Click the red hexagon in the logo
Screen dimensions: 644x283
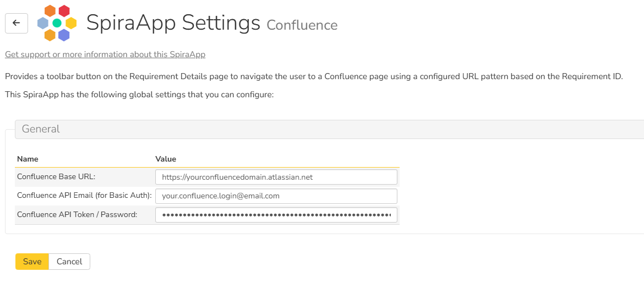click(x=64, y=11)
